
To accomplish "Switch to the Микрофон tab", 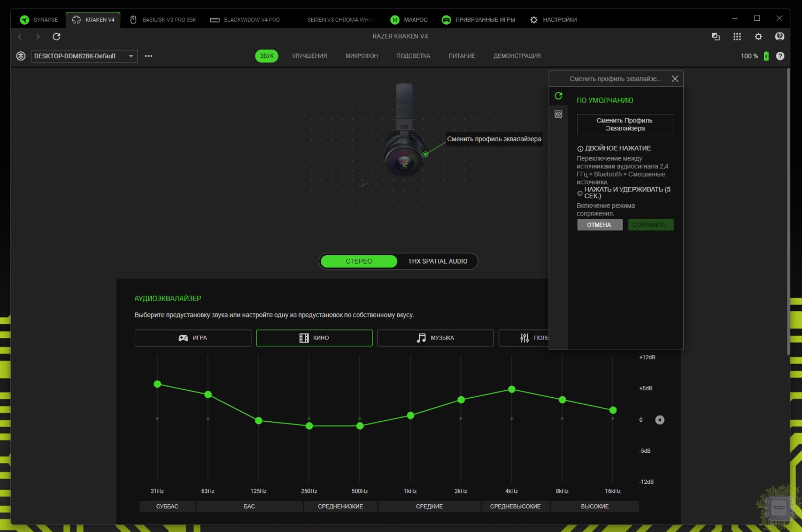I will tap(361, 56).
